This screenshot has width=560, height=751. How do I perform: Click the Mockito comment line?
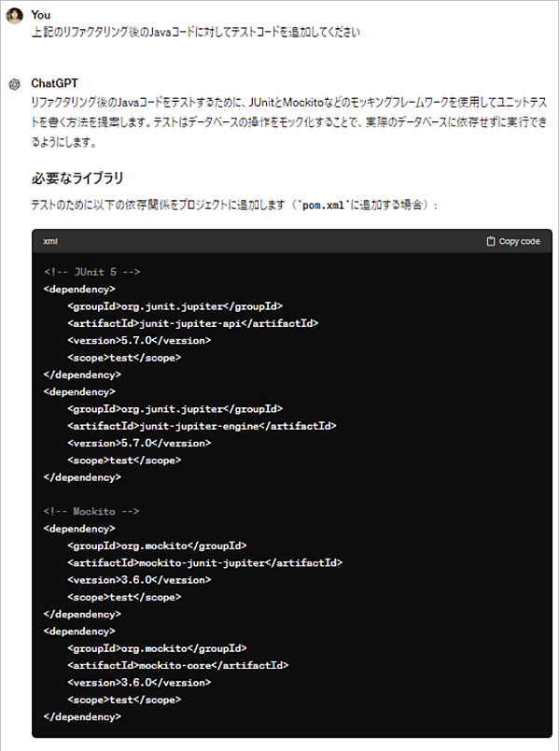[x=91, y=511]
